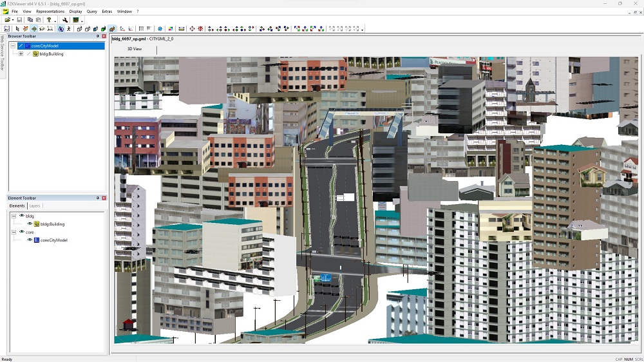Open dropdown arrow beside map background icon

(82, 21)
